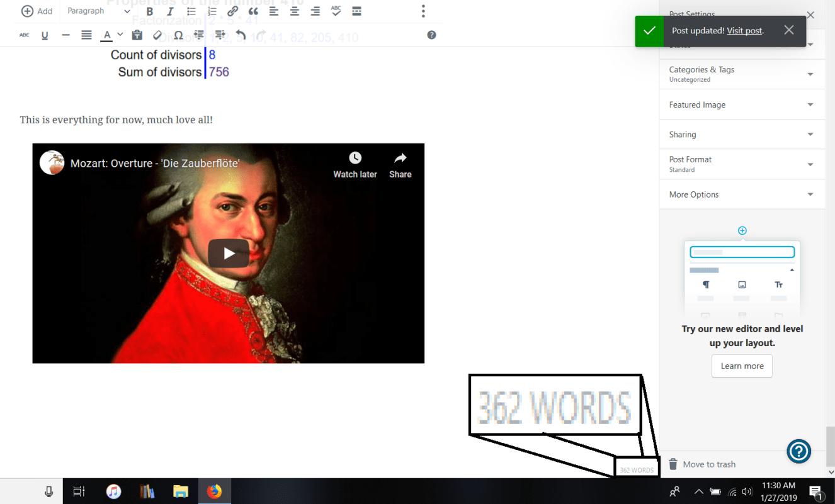Insert a hyperlink using the link icon
The height and width of the screenshot is (504, 835).
pyautogui.click(x=232, y=11)
